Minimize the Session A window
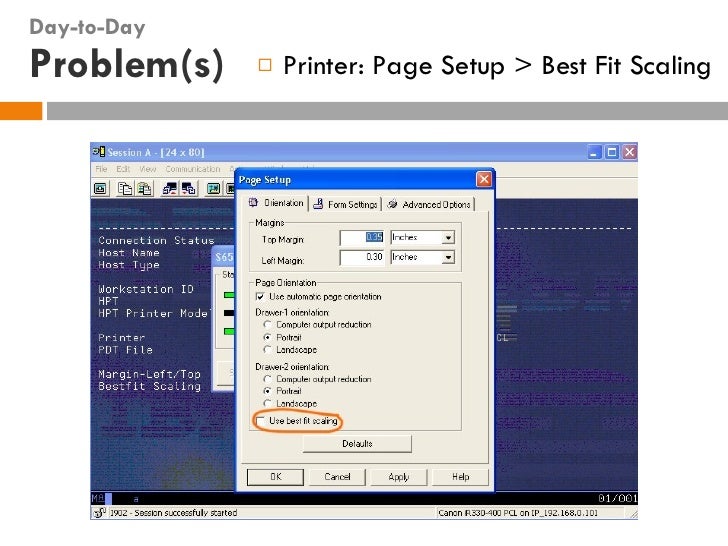 click(x=594, y=152)
